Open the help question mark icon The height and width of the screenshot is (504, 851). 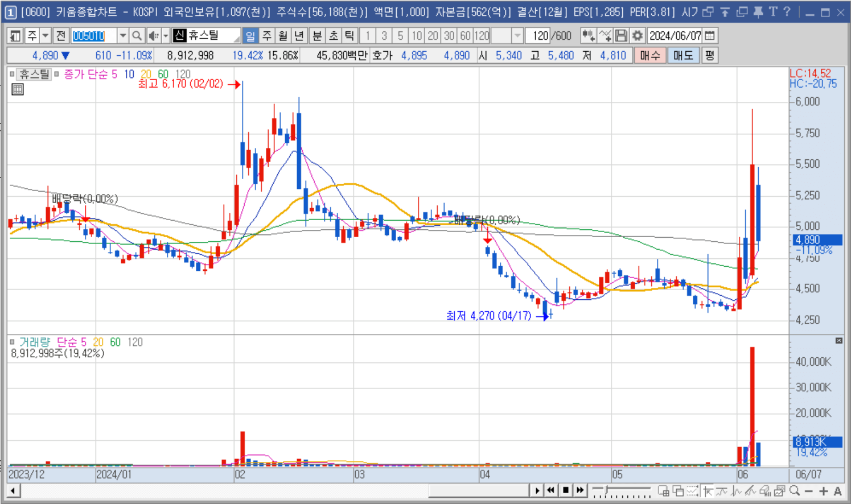point(787,12)
